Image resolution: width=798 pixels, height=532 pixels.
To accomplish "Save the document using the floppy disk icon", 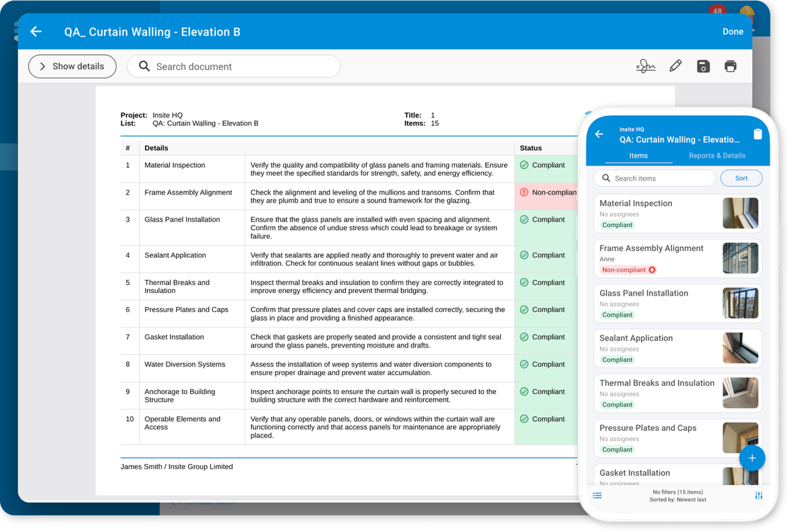I will coord(703,66).
